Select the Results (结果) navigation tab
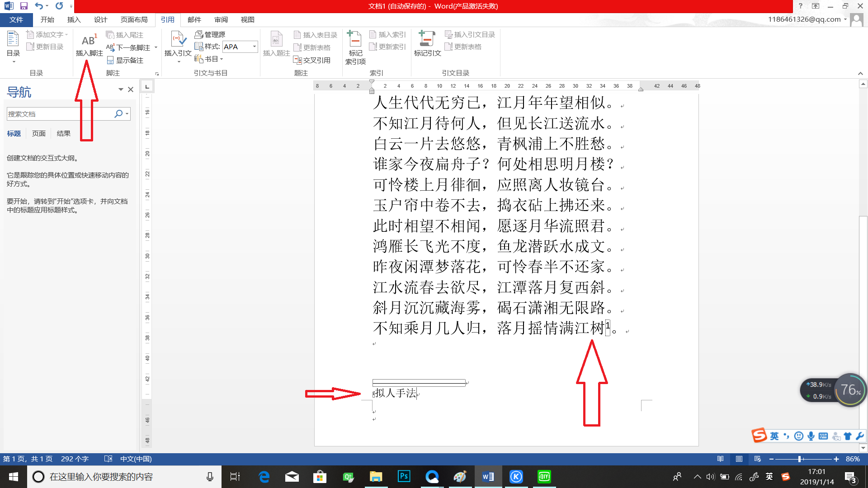 pos(64,133)
